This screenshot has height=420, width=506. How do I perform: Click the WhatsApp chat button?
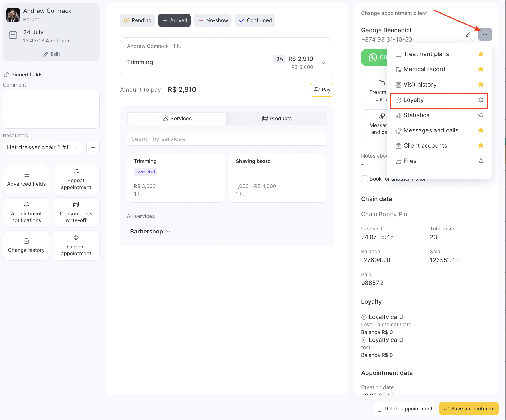(x=374, y=57)
